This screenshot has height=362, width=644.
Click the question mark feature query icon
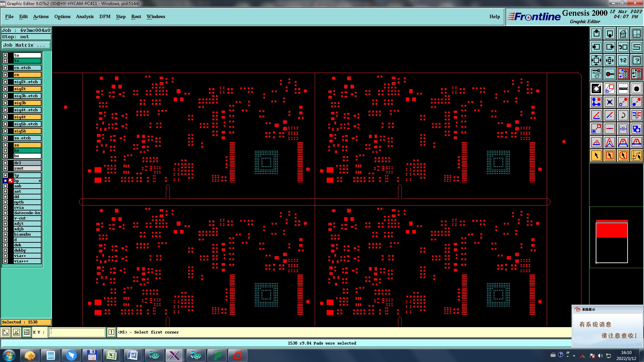pyautogui.click(x=637, y=60)
